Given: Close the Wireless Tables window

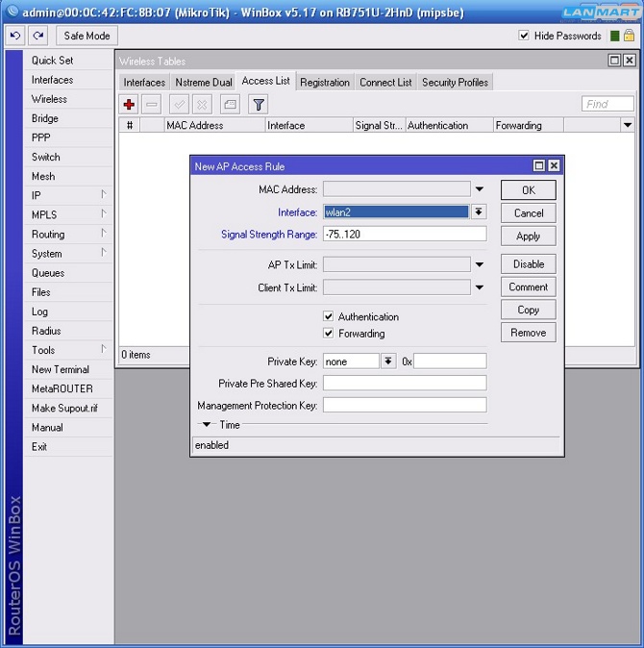Looking at the screenshot, I should click(x=630, y=61).
